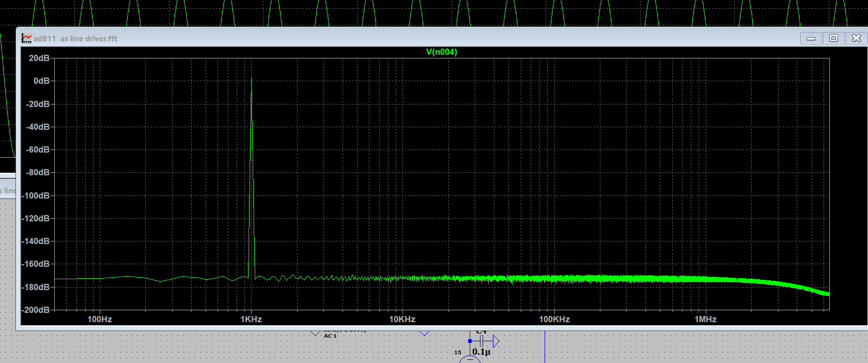Click the 1MHz frequency axis label
Image resolution: width=868 pixels, height=363 pixels.
point(706,319)
